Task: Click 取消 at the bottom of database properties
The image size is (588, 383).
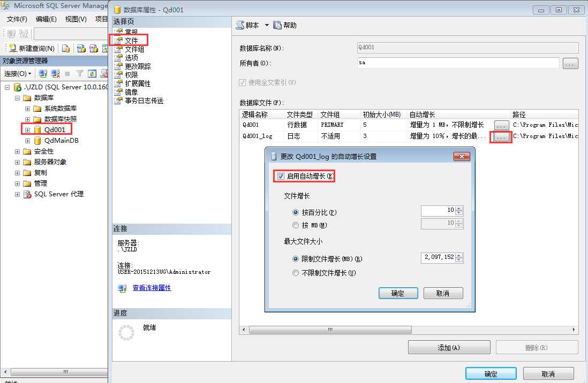Action: 548,373
